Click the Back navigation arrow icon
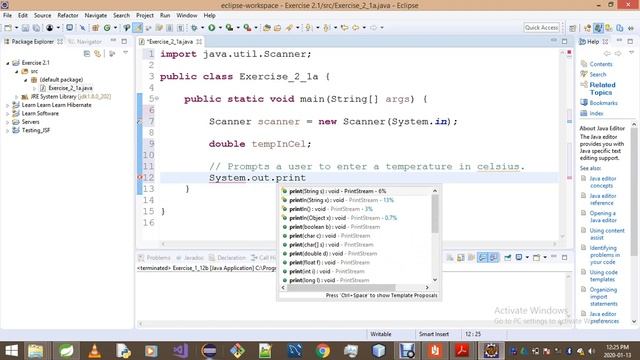 coord(356,28)
